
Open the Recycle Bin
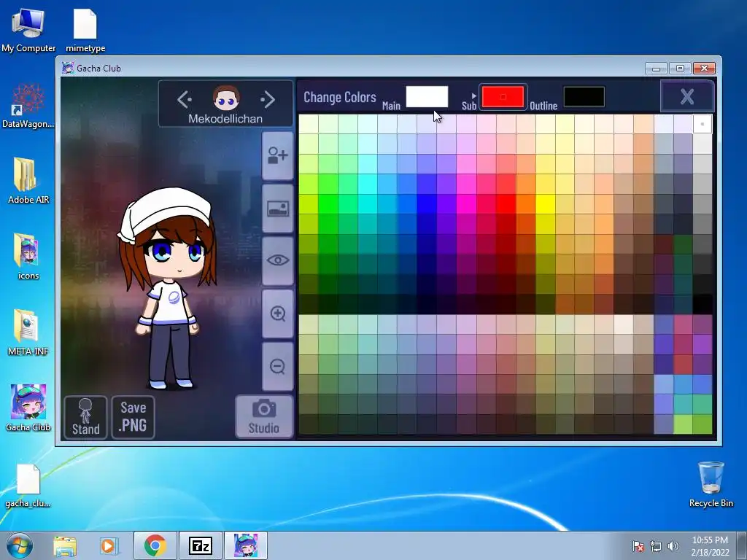click(x=711, y=485)
